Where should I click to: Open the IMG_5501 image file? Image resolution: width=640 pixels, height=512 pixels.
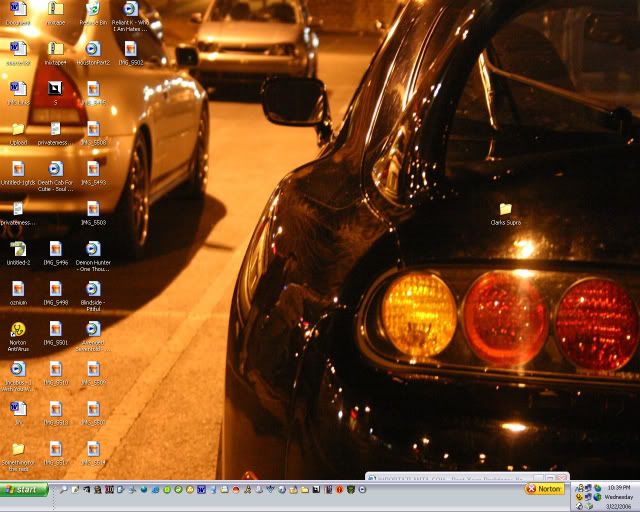click(55, 329)
